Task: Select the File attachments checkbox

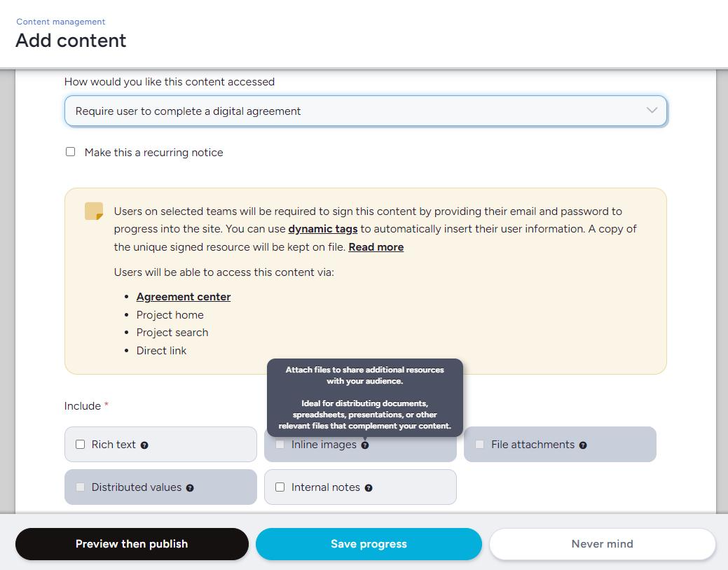Action: click(x=480, y=445)
